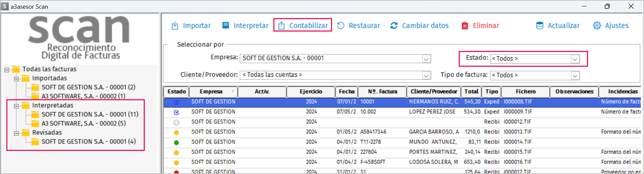Click file name I000013.TIF
This screenshot has height=174, width=644.
pos(518,132)
